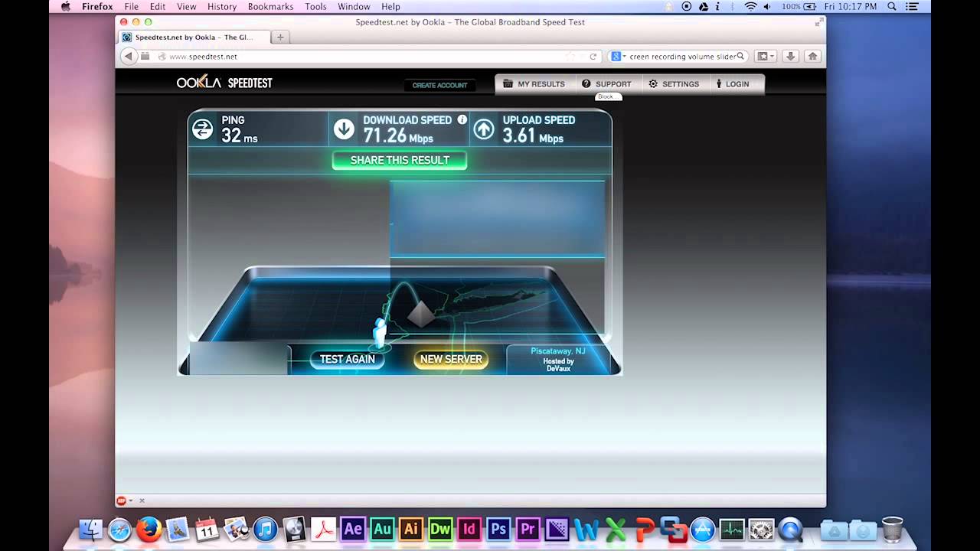Image resolution: width=980 pixels, height=551 pixels.
Task: Launch PowerPoint from the Dock
Action: point(644,530)
